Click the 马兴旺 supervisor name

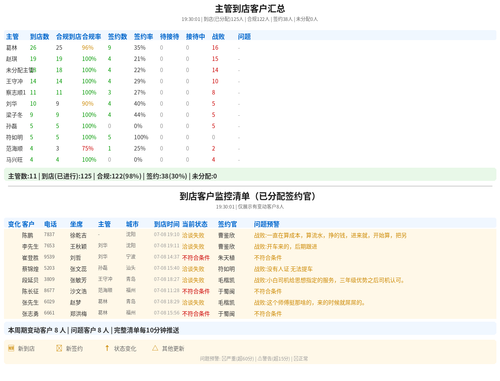(x=14, y=160)
